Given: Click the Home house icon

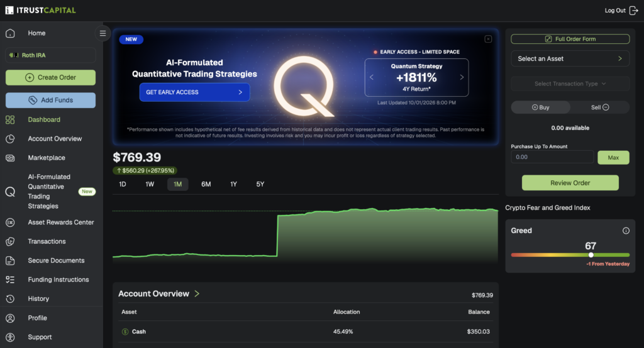Looking at the screenshot, I should [x=10, y=33].
